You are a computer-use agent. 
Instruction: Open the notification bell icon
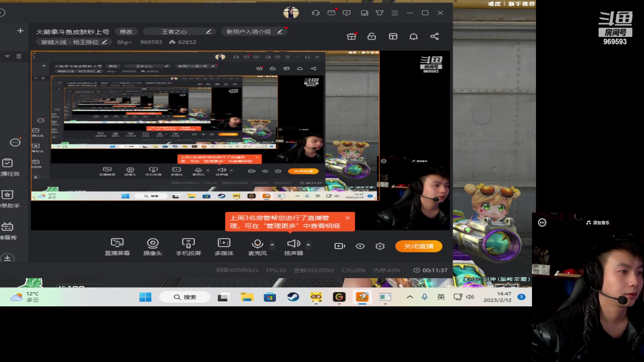tap(414, 36)
